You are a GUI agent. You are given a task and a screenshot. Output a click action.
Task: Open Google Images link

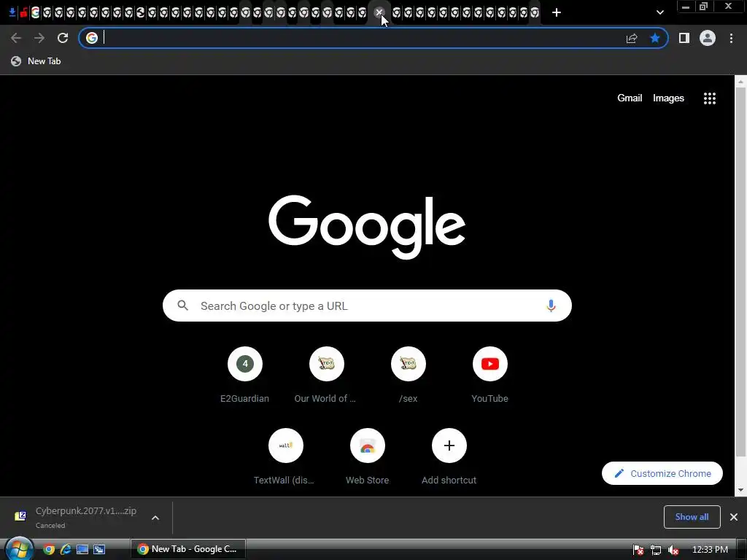[x=668, y=98]
